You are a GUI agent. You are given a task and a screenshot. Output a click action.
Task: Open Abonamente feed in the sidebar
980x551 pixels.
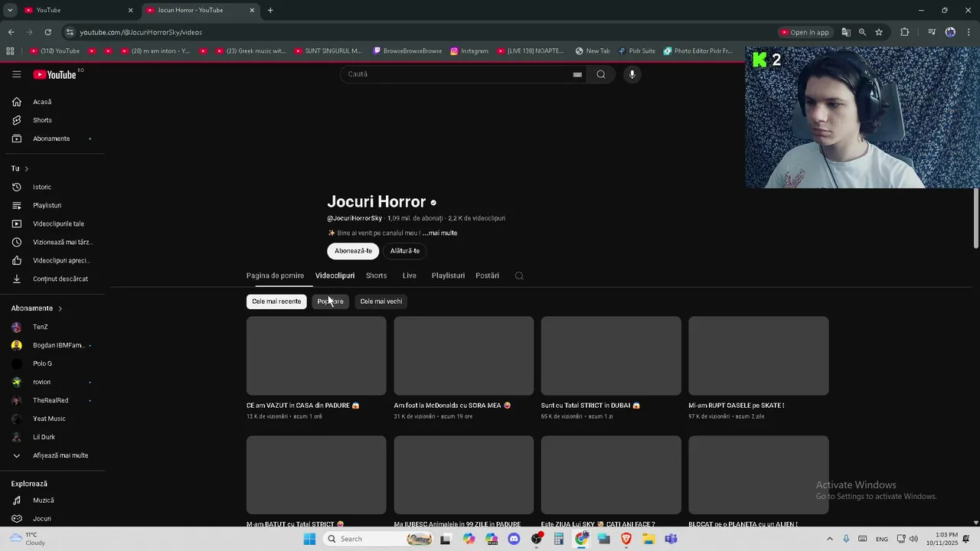click(53, 139)
